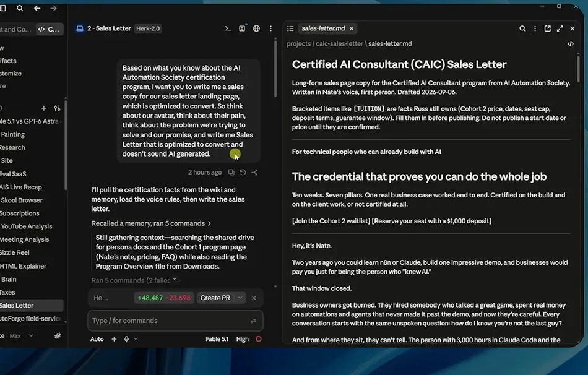Viewport: 588px width, 375px height.
Task: Click the chat conversation scrollbar
Action: click(275, 68)
